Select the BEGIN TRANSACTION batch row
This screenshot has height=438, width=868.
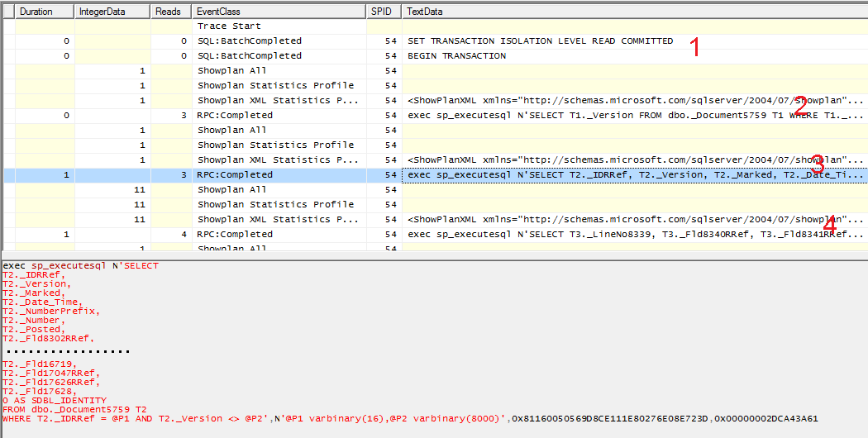click(456, 56)
